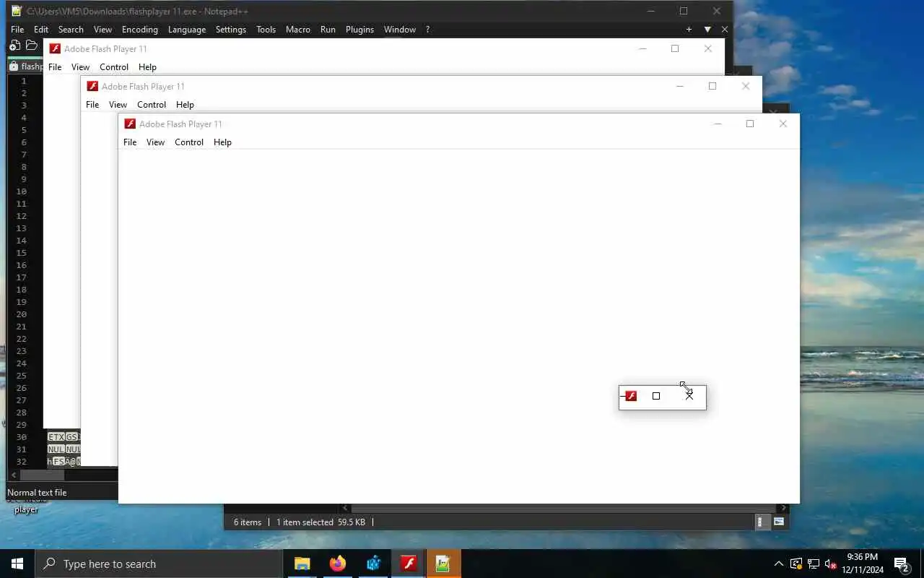Click File Explorer horizontal scrollbar right arrow
This screenshot has height=578, width=924.
click(x=783, y=509)
